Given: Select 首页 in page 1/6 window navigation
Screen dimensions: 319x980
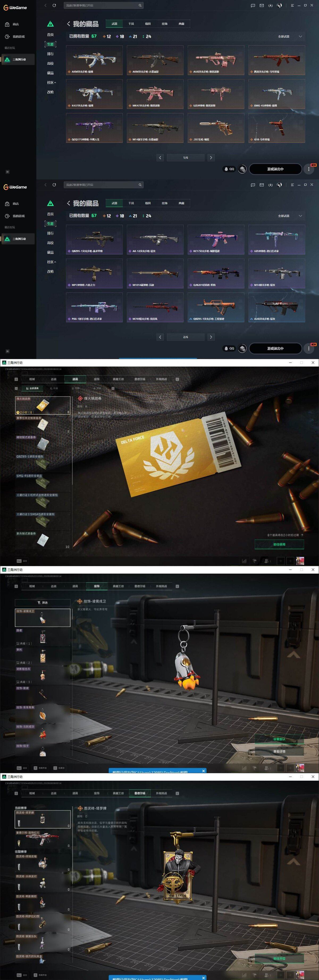Looking at the screenshot, I should point(50,35).
